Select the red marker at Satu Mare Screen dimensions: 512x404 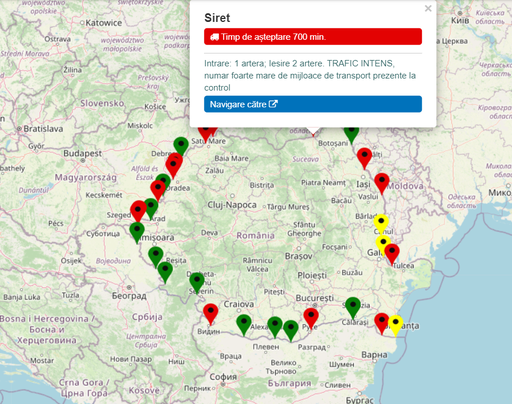tap(206, 134)
